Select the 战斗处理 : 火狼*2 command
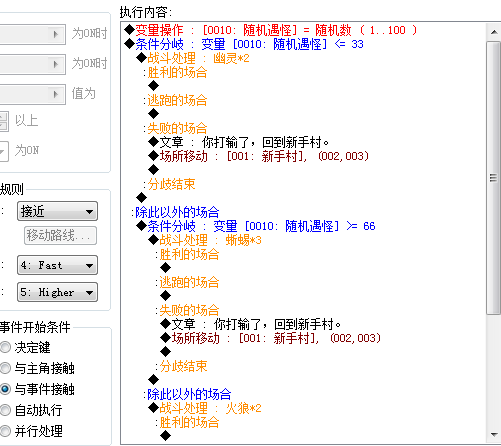 [205, 408]
